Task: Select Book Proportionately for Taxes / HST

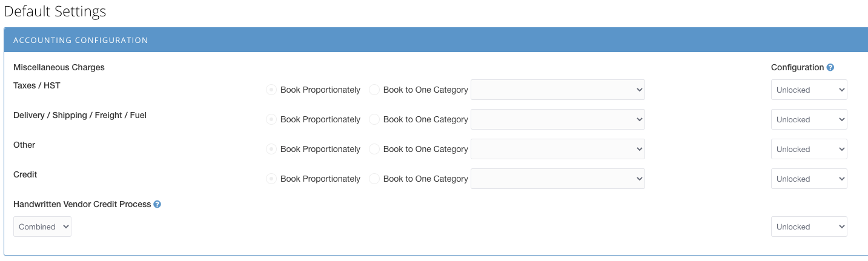Action: click(271, 90)
